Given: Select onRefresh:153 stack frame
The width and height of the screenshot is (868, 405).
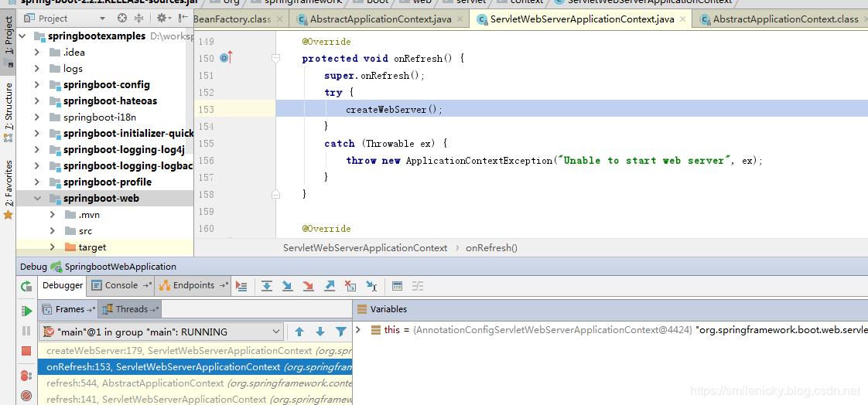Looking at the screenshot, I should pyautogui.click(x=195, y=367).
